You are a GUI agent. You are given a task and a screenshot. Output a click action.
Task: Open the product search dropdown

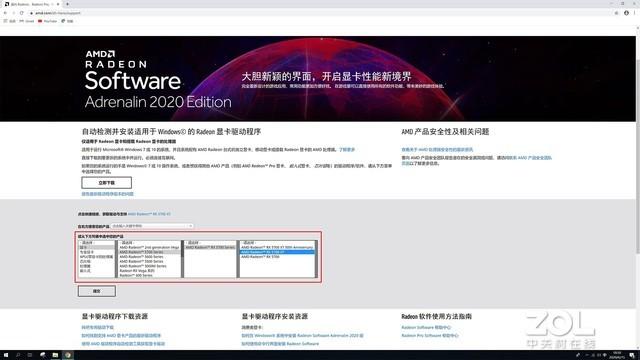point(152,226)
